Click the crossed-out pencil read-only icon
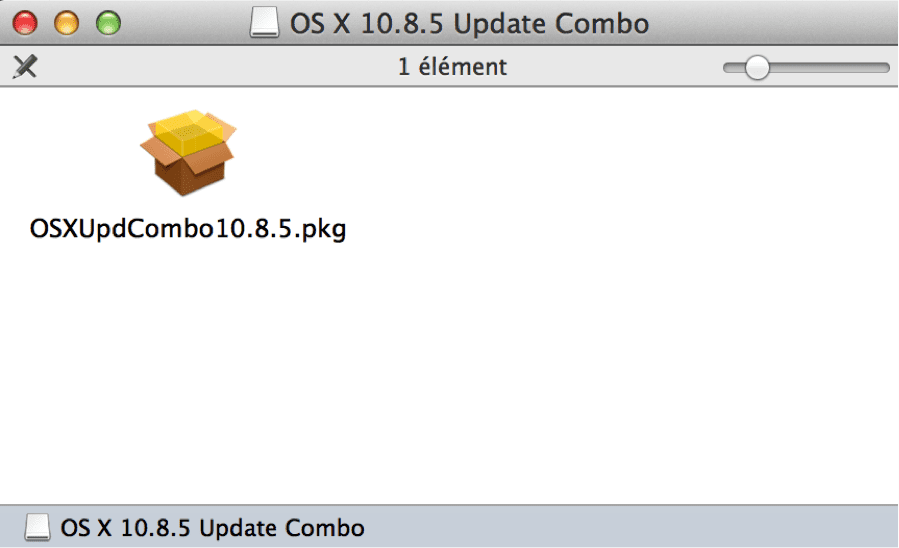This screenshot has width=899, height=548. tap(24, 68)
